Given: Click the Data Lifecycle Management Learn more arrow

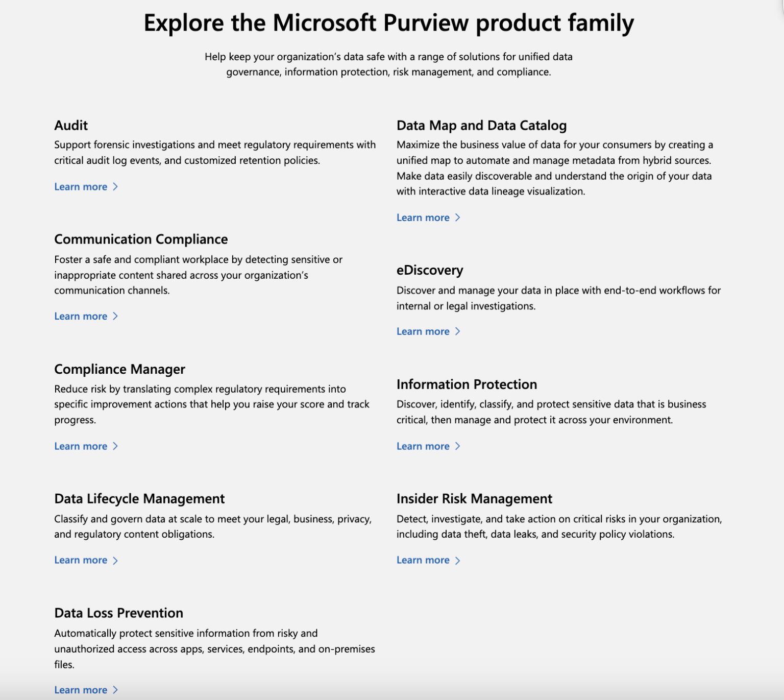Looking at the screenshot, I should click(115, 560).
